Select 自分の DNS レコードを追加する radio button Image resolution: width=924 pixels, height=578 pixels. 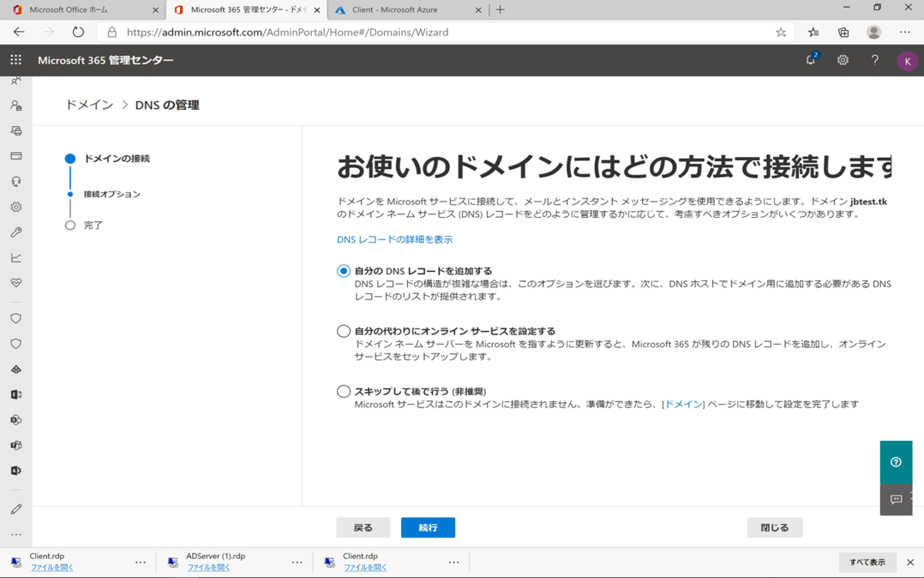click(x=343, y=271)
